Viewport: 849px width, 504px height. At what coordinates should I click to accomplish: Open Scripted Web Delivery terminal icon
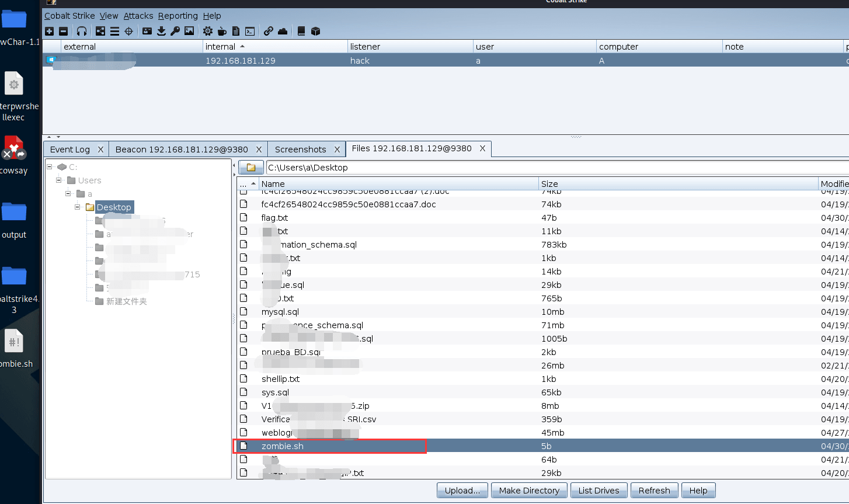coord(250,31)
